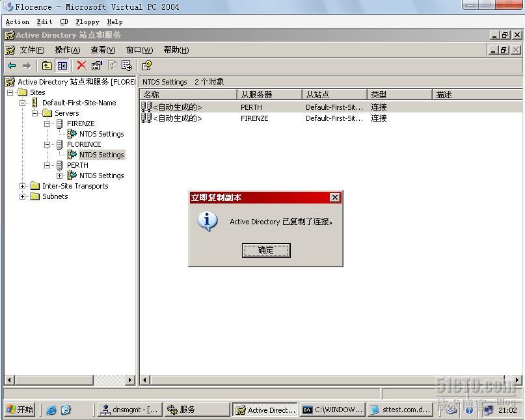Open Virtual PC Action menu
The height and width of the screenshot is (420, 525).
[x=18, y=21]
